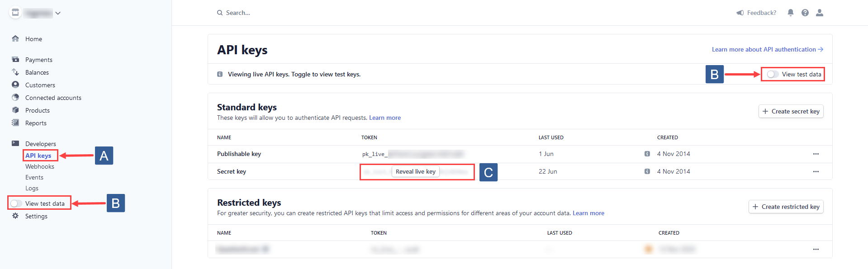Viewport: 868px width, 269px height.
Task: Select API keys submenu item
Action: point(38,156)
